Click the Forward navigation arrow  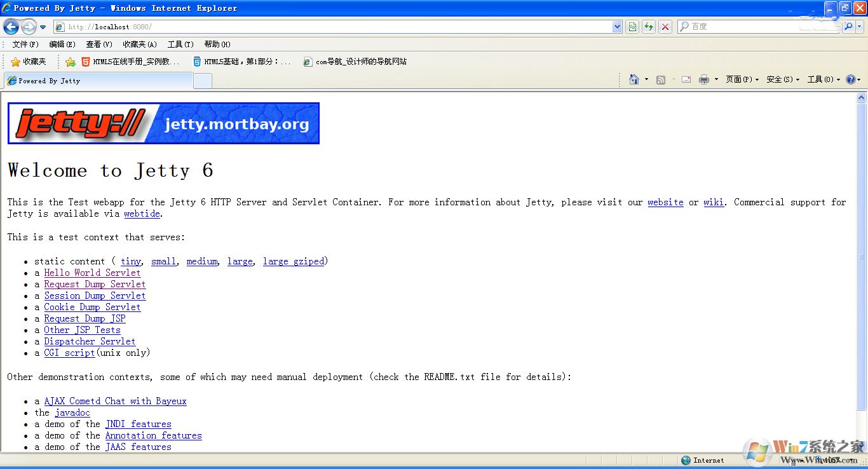click(x=29, y=27)
